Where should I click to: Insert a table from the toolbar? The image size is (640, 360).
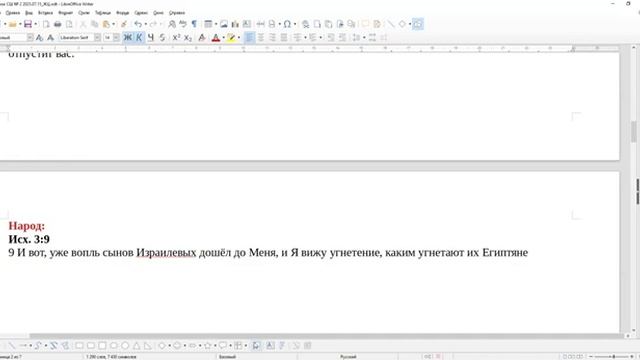208,24
